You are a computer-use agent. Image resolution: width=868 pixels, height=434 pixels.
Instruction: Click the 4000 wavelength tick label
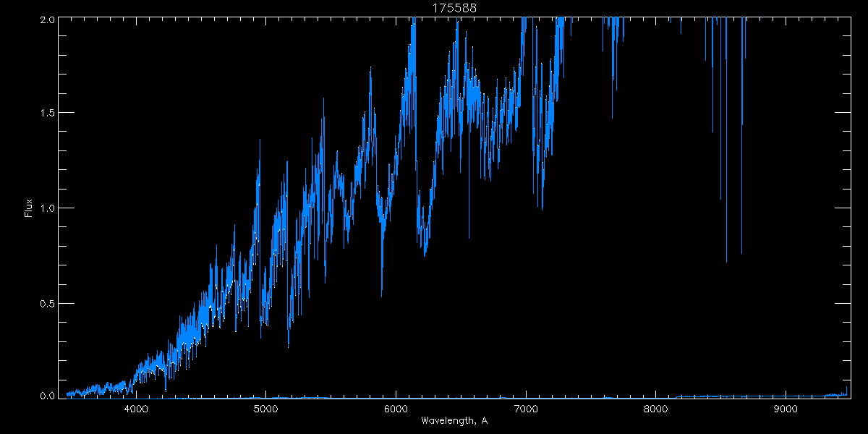pos(137,409)
